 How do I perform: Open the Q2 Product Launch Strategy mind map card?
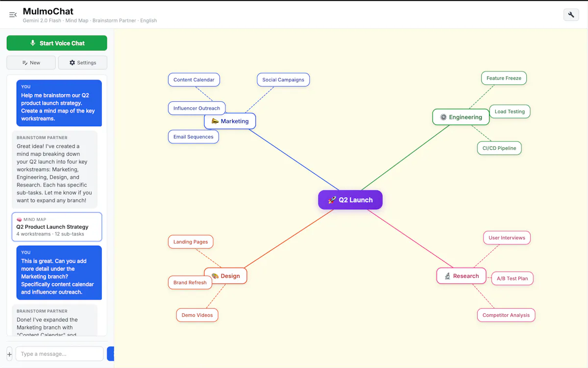(x=57, y=227)
